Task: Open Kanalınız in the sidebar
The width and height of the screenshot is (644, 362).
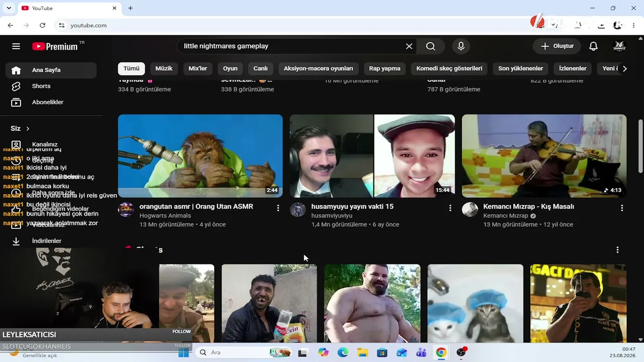Action: point(51,144)
